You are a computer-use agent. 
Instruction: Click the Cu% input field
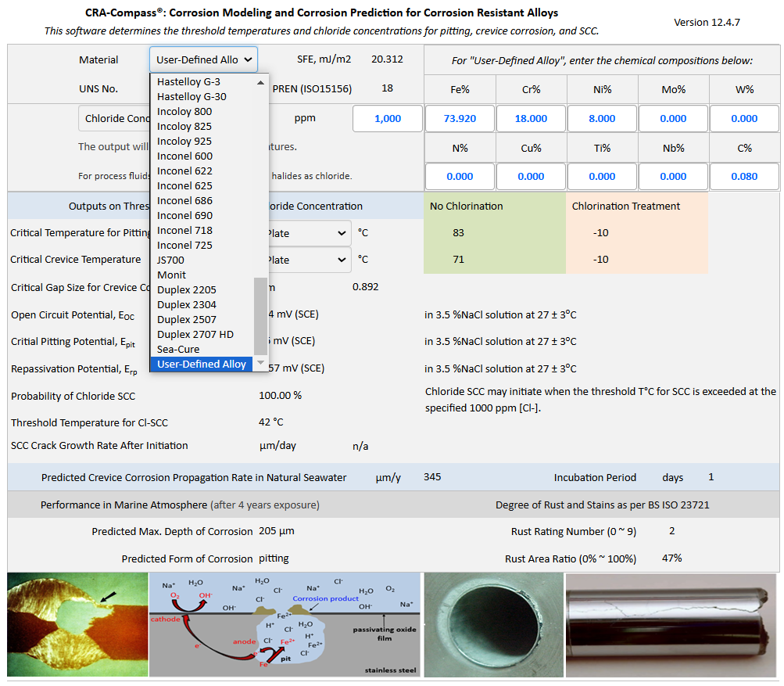click(x=531, y=176)
